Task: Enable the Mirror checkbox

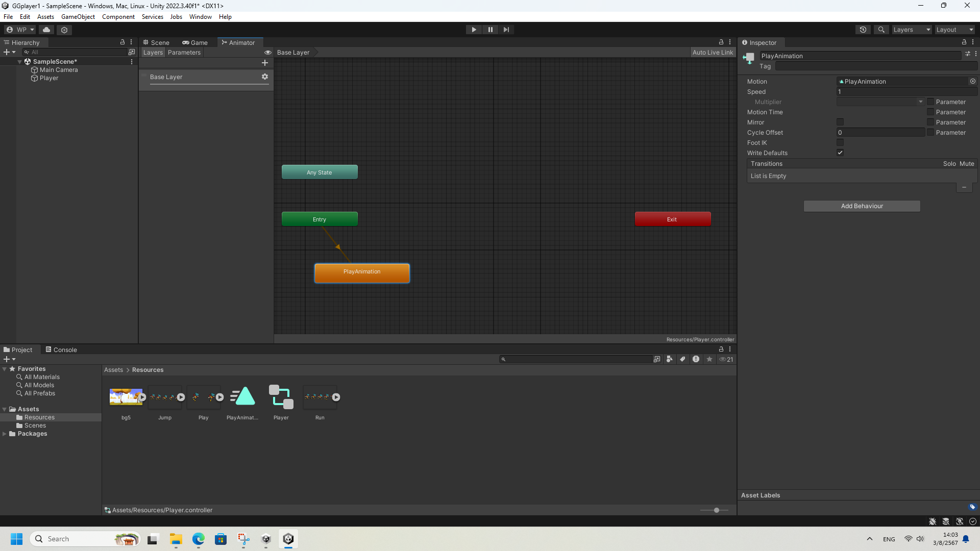Action: click(840, 122)
